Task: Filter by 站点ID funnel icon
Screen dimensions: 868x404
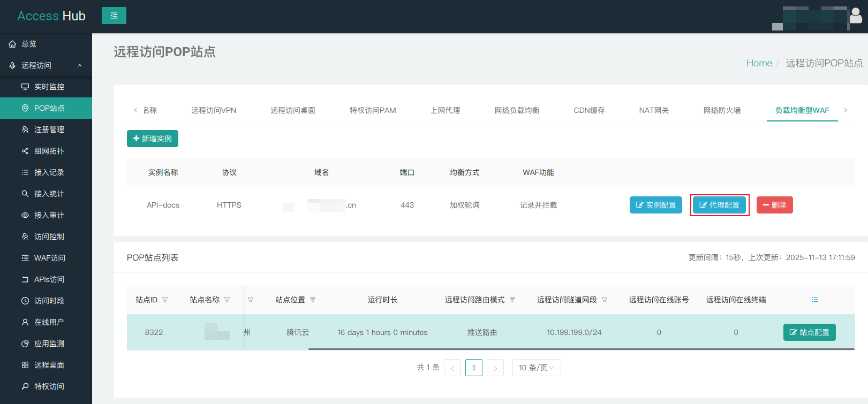Action: pos(165,300)
